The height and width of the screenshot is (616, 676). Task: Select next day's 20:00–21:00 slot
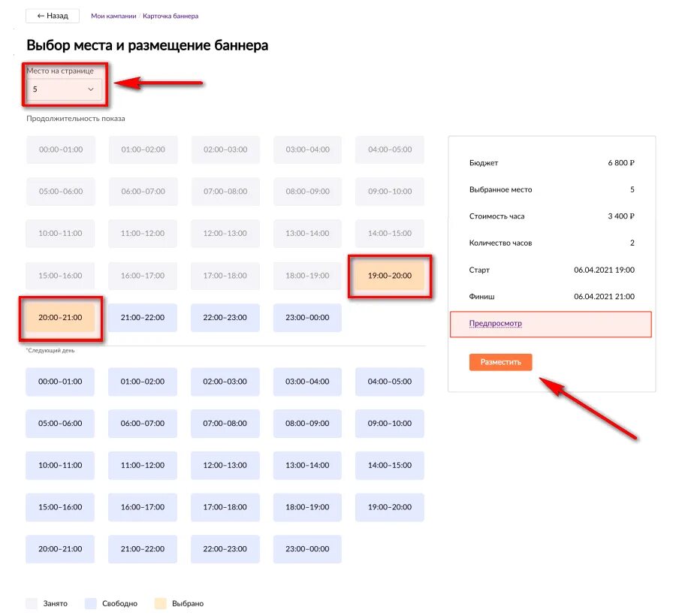tap(60, 548)
